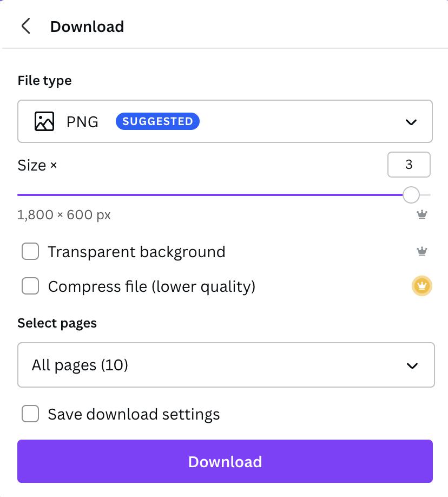Image resolution: width=448 pixels, height=497 pixels.
Task: Click the crown icon beside Transparent background
Action: (422, 251)
